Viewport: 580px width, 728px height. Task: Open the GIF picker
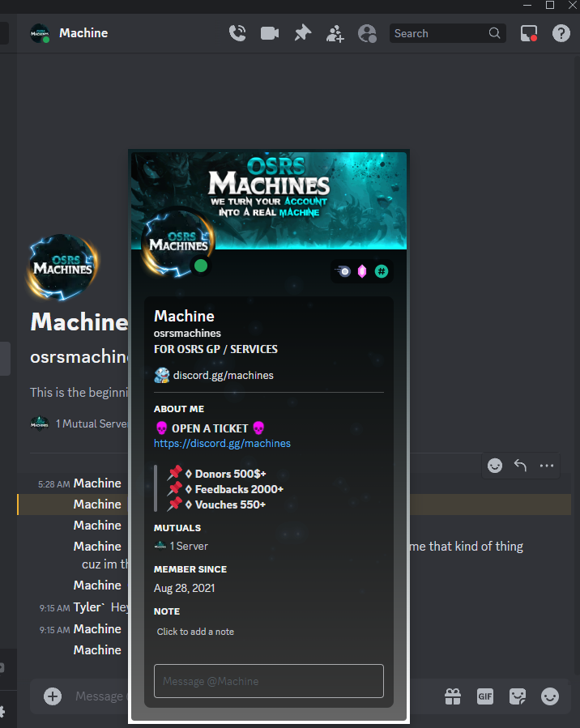point(484,696)
